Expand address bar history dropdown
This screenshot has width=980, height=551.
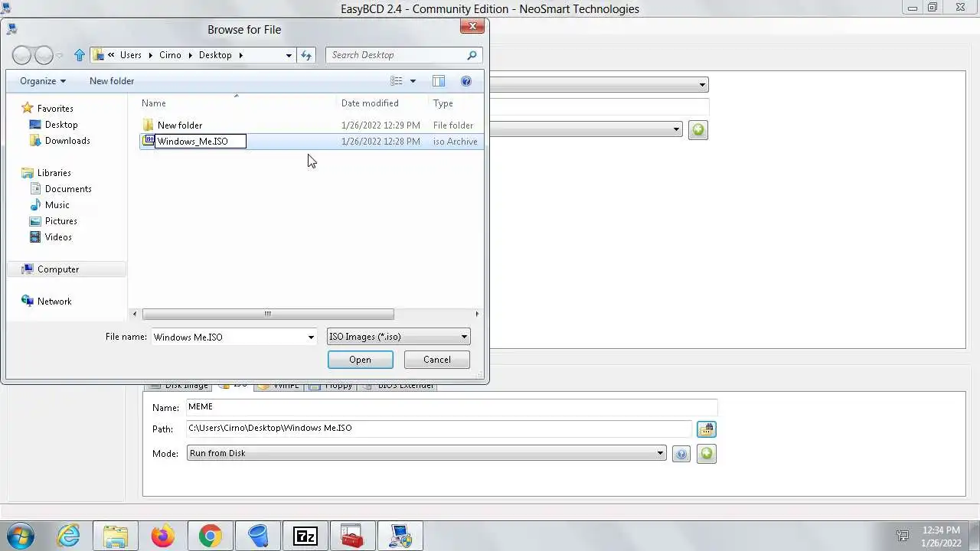coord(289,55)
